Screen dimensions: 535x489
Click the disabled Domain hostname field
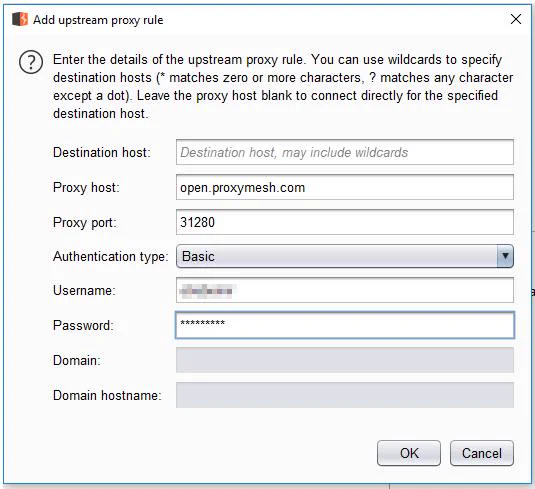click(x=345, y=395)
